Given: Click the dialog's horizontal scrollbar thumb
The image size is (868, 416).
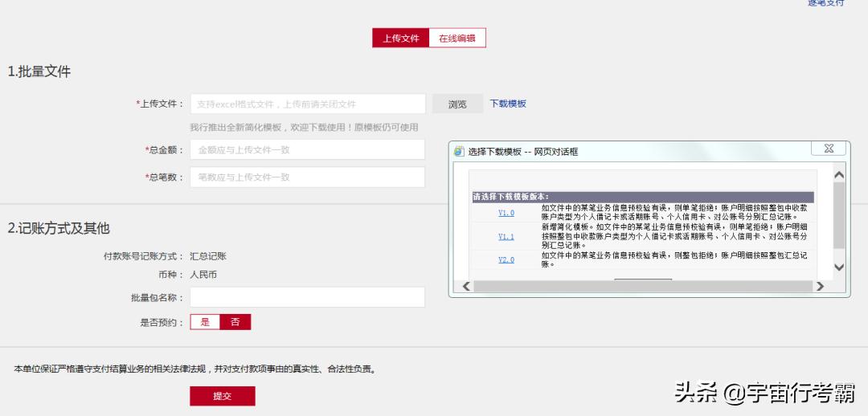Looking at the screenshot, I should [642, 286].
